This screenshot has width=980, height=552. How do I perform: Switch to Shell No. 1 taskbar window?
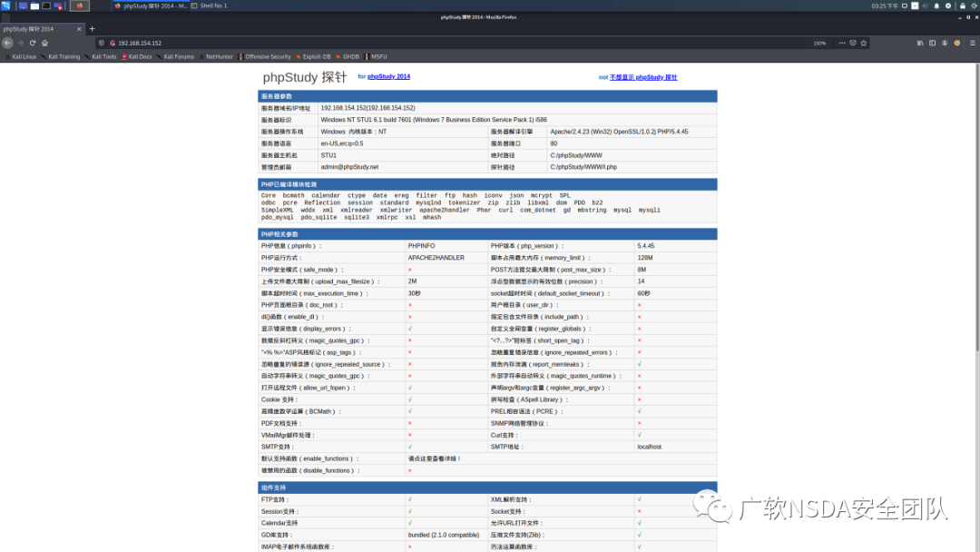pyautogui.click(x=210, y=5)
